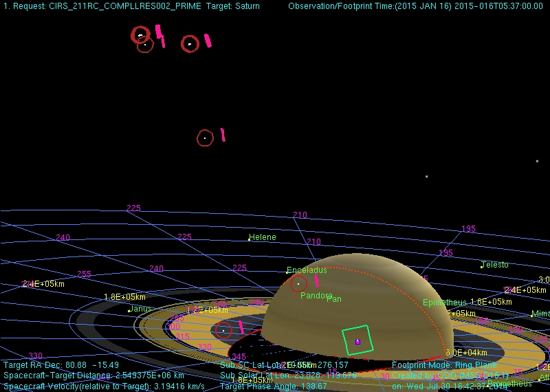Select the thick red circle at far top-left
The image size is (550, 392).
[x=140, y=34]
